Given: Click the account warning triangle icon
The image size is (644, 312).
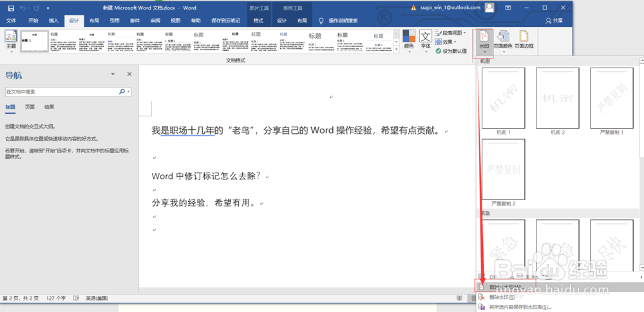Looking at the screenshot, I should click(x=413, y=8).
